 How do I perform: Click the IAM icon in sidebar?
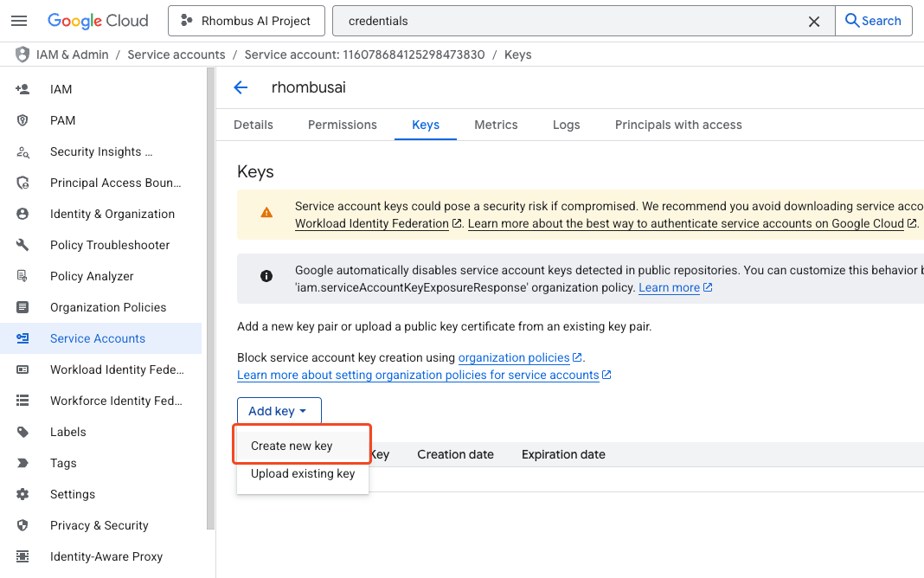pyautogui.click(x=22, y=89)
